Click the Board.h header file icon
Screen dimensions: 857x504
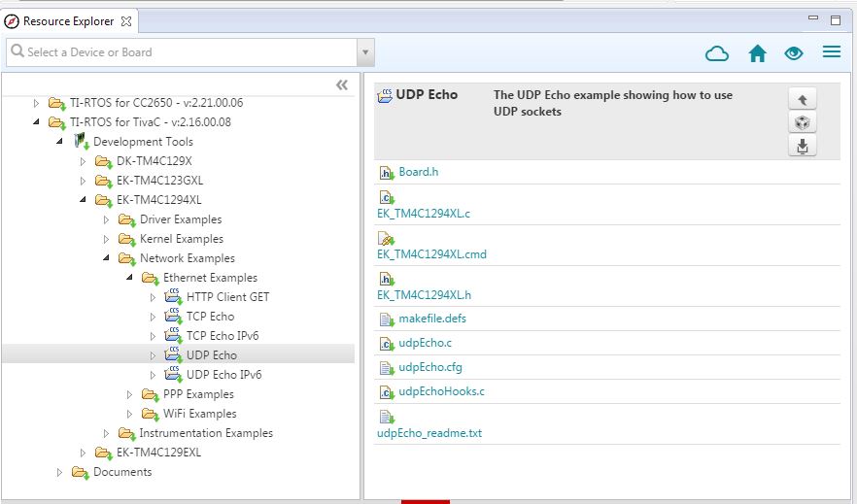[x=387, y=173]
